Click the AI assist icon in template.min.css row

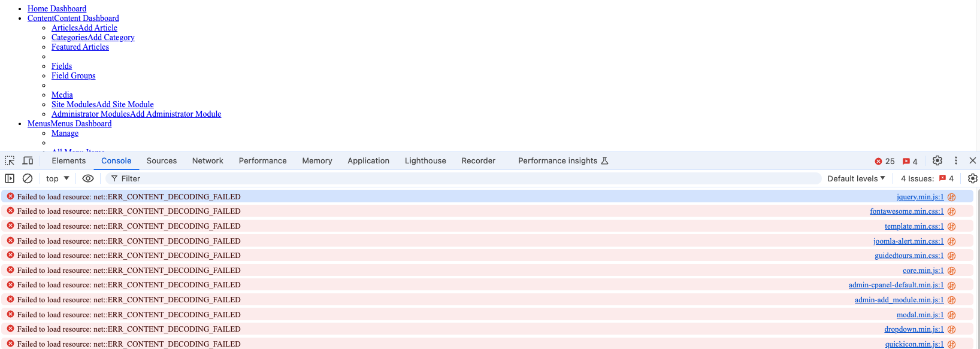[952, 226]
